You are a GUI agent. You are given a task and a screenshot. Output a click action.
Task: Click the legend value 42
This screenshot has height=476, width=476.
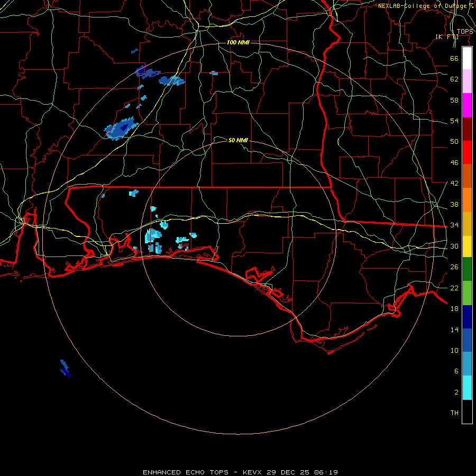coord(454,183)
